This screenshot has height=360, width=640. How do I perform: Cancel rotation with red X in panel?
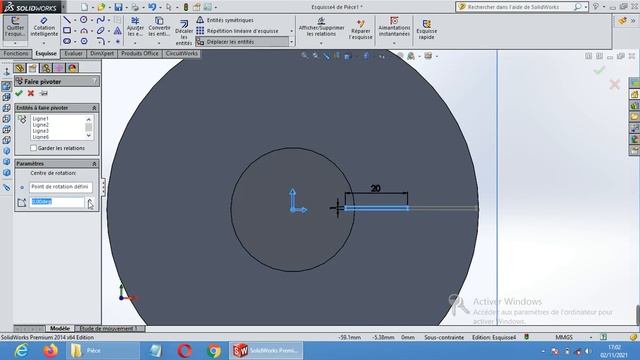(x=31, y=93)
